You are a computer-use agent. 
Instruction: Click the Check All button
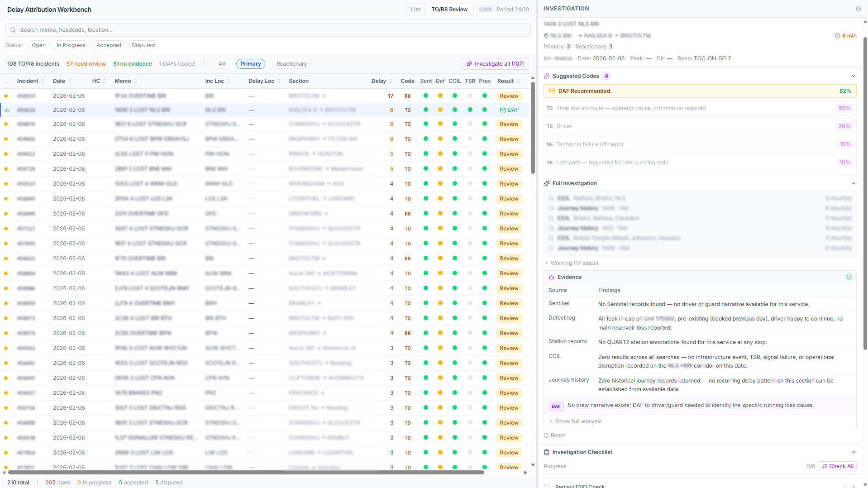click(x=837, y=466)
